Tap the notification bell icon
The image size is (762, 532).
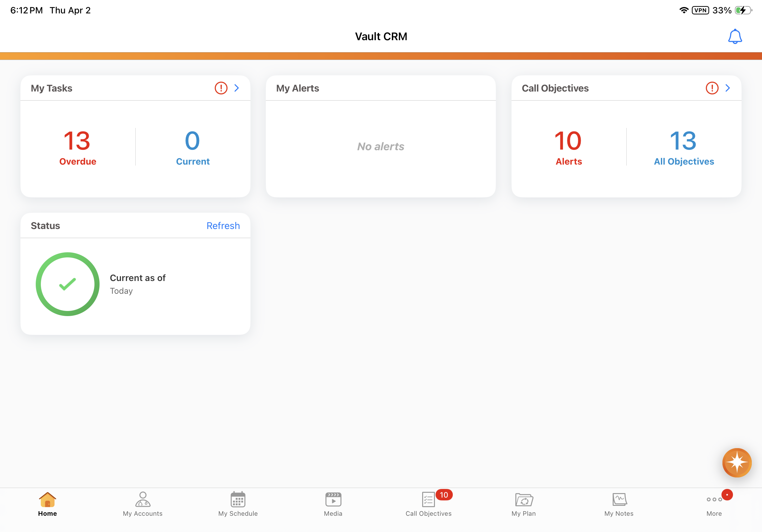click(x=735, y=36)
